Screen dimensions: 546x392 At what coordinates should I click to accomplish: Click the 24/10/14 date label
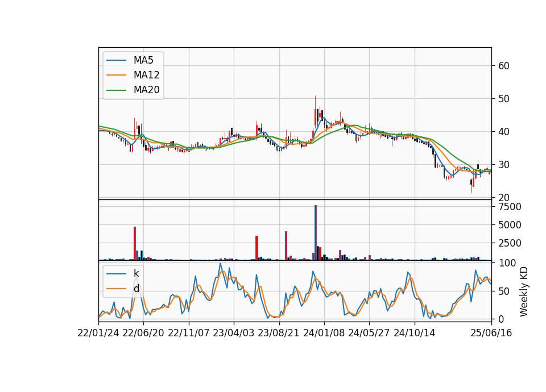[x=415, y=333]
